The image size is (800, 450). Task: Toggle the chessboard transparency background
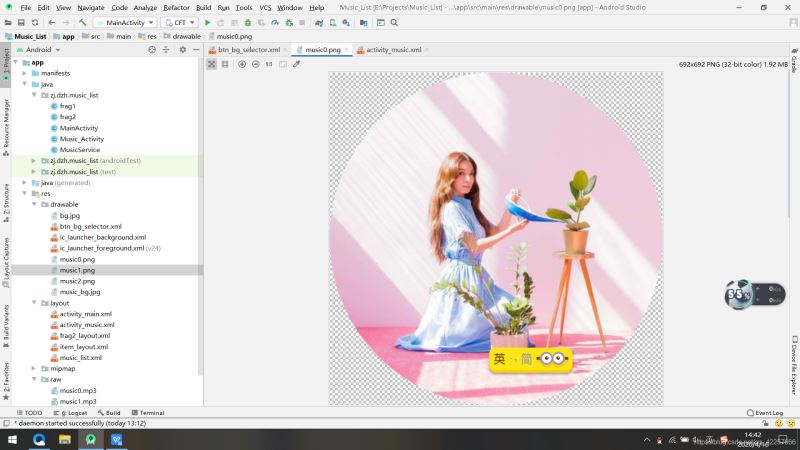point(211,64)
